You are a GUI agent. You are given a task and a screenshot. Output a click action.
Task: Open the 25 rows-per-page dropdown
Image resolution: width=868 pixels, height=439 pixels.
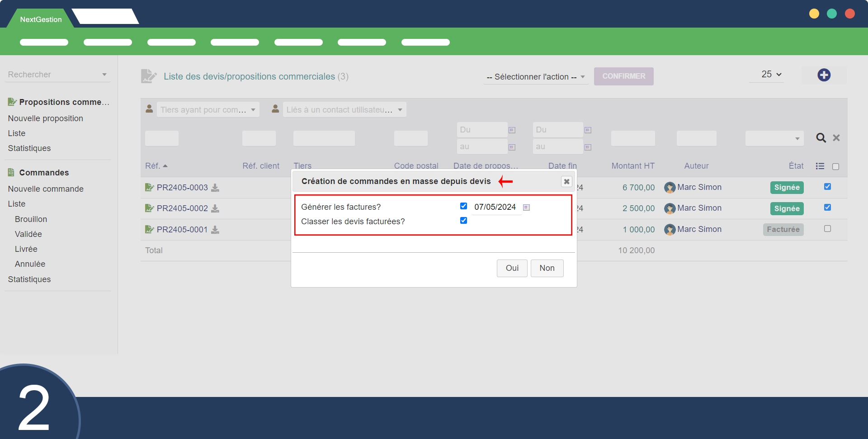(x=771, y=75)
